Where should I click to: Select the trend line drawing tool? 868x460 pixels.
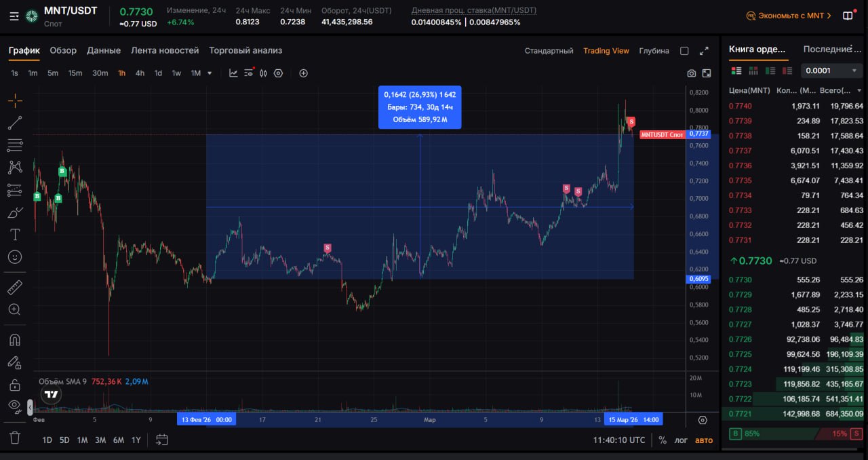15,123
